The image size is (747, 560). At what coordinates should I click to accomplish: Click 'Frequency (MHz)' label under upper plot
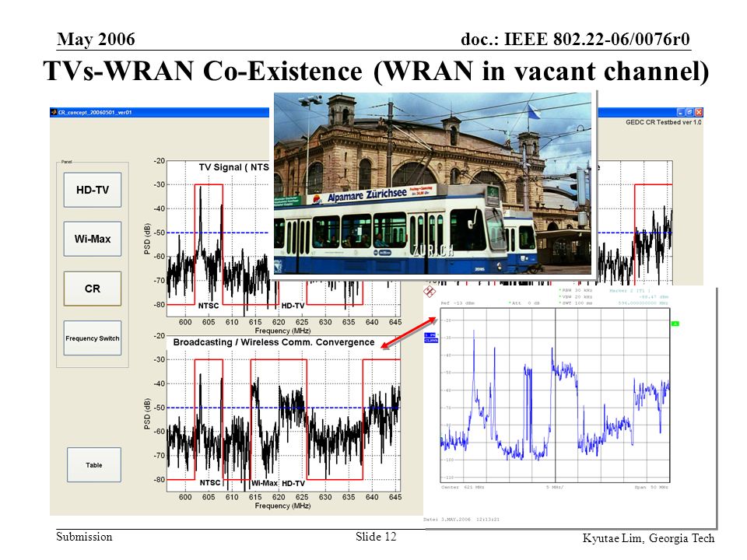pyautogui.click(x=283, y=331)
